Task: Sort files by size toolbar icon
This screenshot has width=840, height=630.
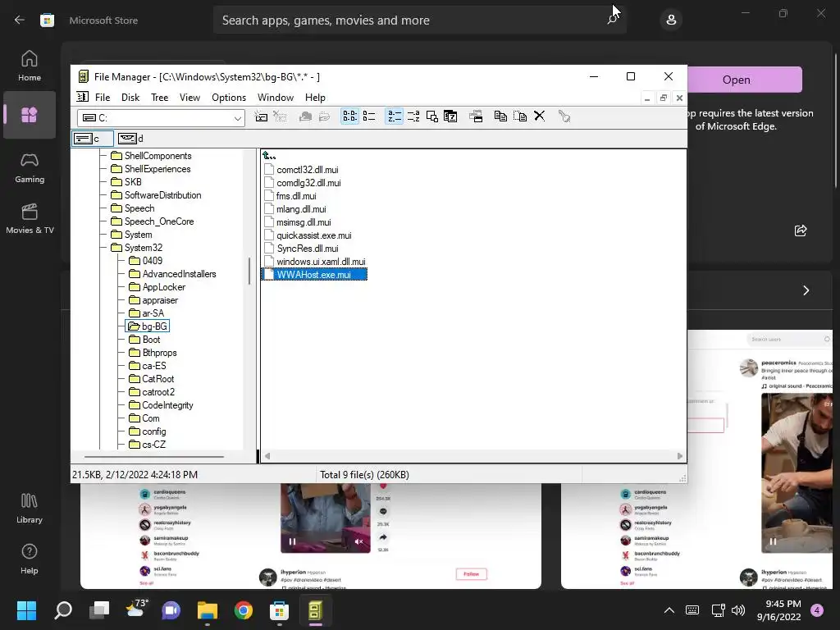Action: click(431, 116)
